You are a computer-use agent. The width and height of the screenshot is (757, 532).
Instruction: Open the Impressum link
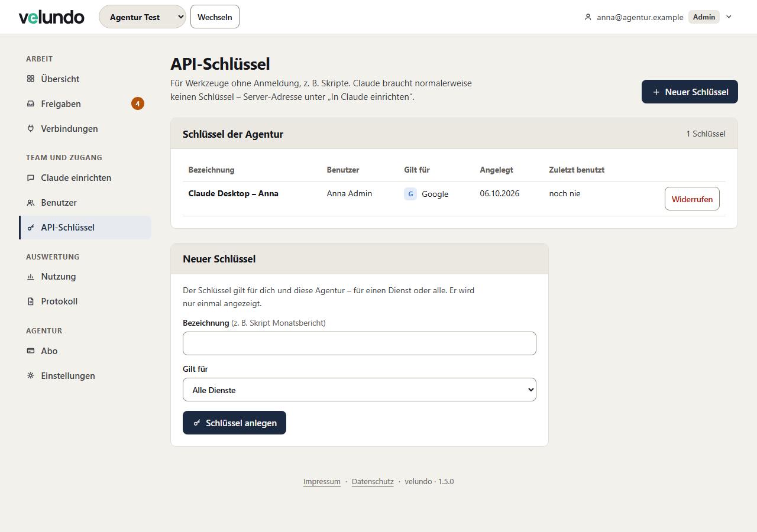point(322,482)
